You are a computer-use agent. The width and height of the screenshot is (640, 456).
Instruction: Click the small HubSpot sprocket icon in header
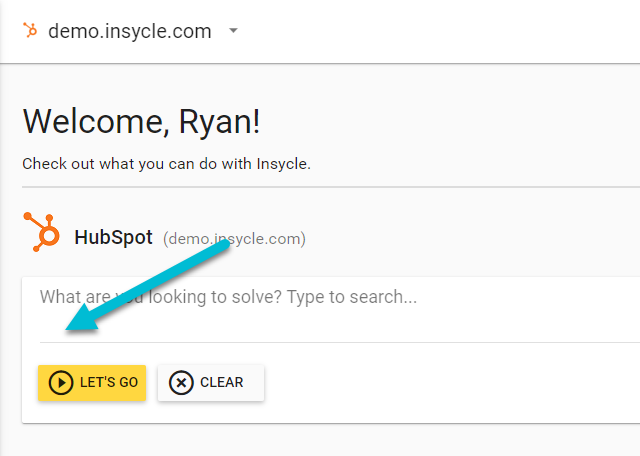tap(30, 31)
